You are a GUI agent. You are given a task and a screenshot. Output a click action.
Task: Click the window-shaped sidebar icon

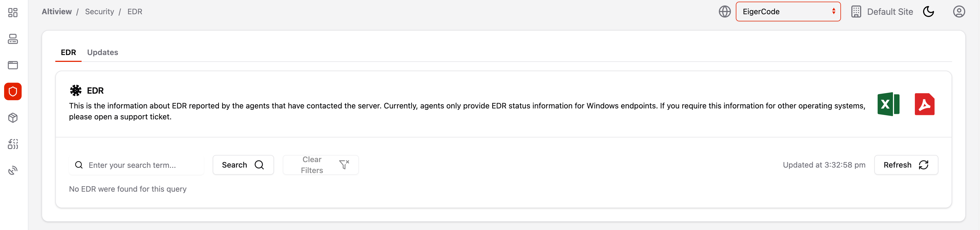point(13,65)
